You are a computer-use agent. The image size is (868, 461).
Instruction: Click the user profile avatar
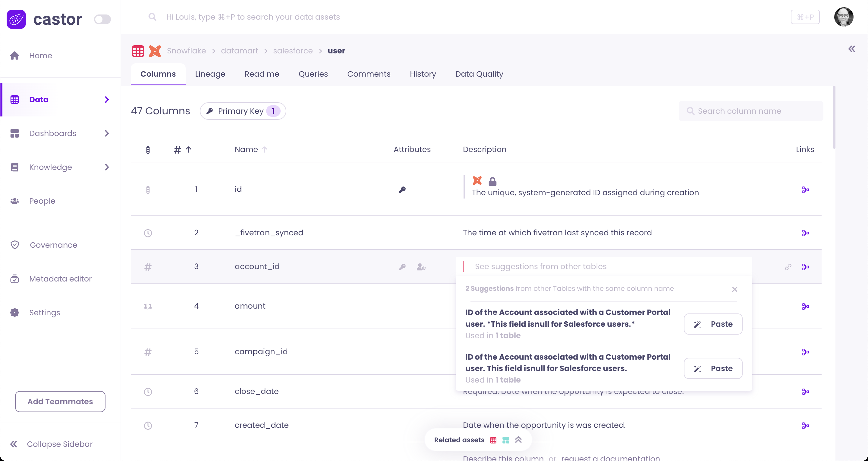tap(843, 17)
